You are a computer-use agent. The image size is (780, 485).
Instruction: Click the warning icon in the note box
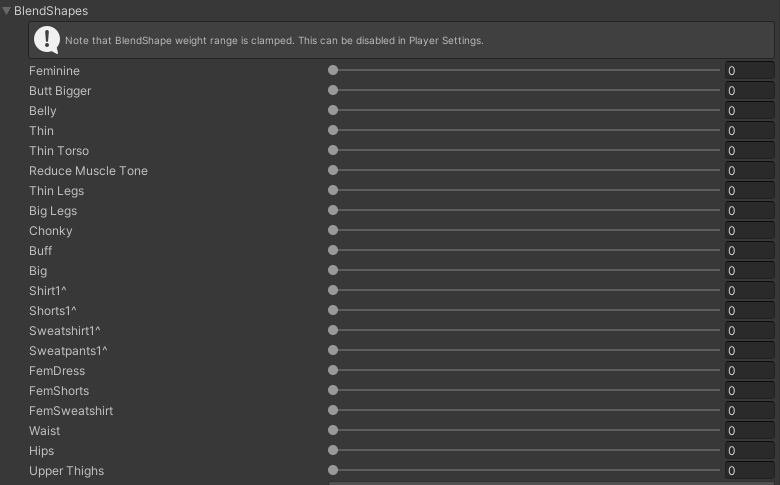47,40
